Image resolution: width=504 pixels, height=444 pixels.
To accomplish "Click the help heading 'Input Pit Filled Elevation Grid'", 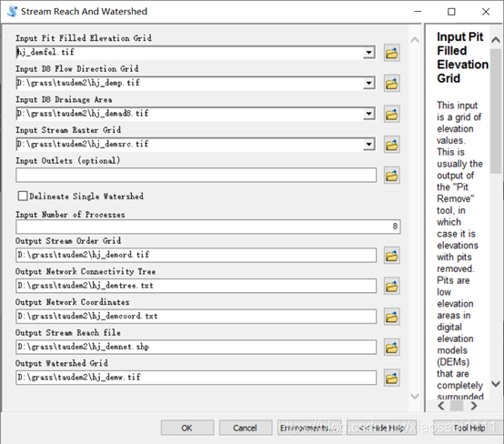I will (x=462, y=57).
